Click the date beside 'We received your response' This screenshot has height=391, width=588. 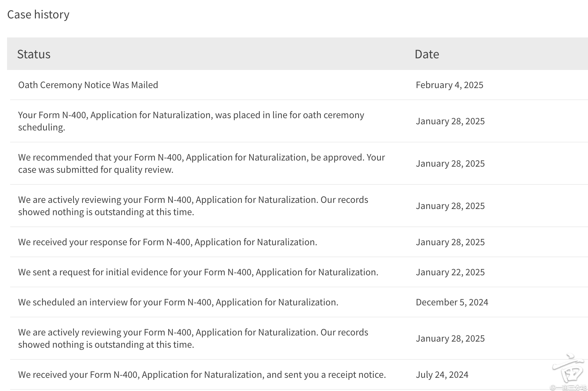450,242
